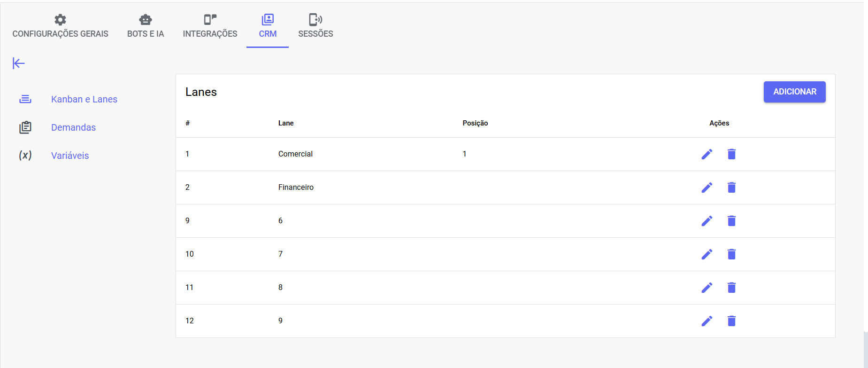The image size is (868, 368).
Task: Select the CRM tab
Action: 268,26
